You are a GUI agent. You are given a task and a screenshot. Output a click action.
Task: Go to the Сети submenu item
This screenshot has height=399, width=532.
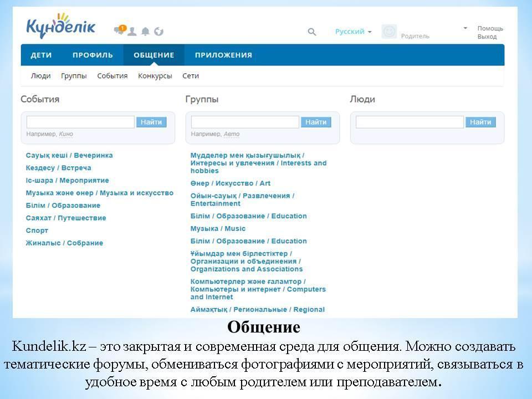coord(190,76)
